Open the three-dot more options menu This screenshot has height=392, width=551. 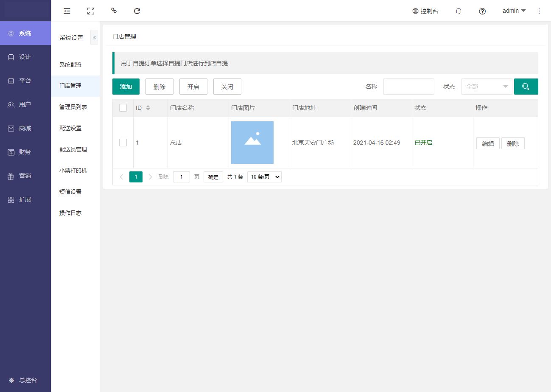(539, 11)
